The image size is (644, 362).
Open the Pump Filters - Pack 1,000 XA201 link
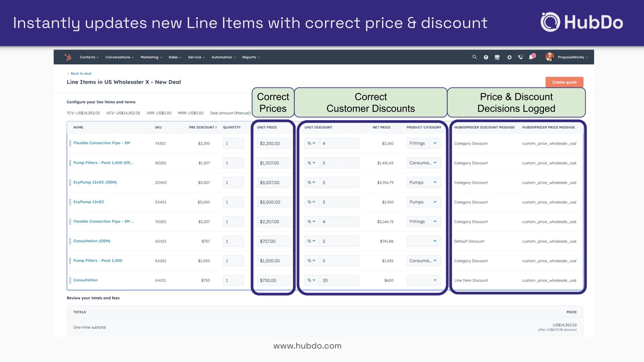[98, 260]
